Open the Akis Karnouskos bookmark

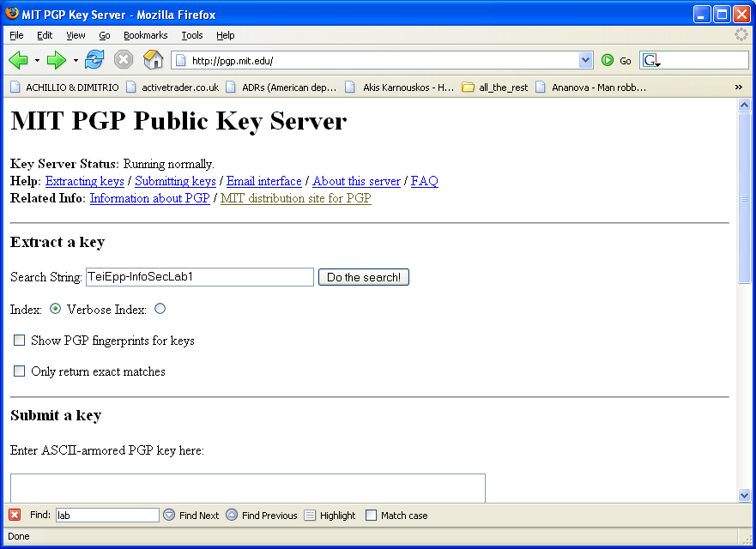tap(399, 87)
